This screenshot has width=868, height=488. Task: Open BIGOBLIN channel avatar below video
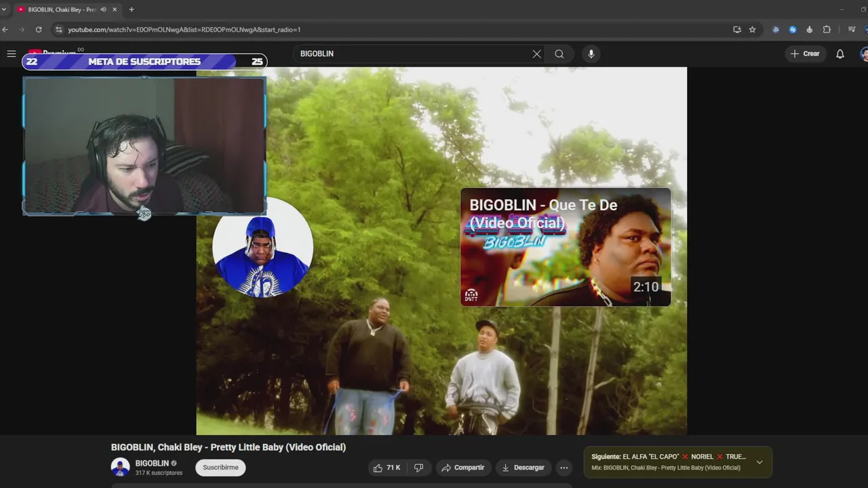coord(120,468)
